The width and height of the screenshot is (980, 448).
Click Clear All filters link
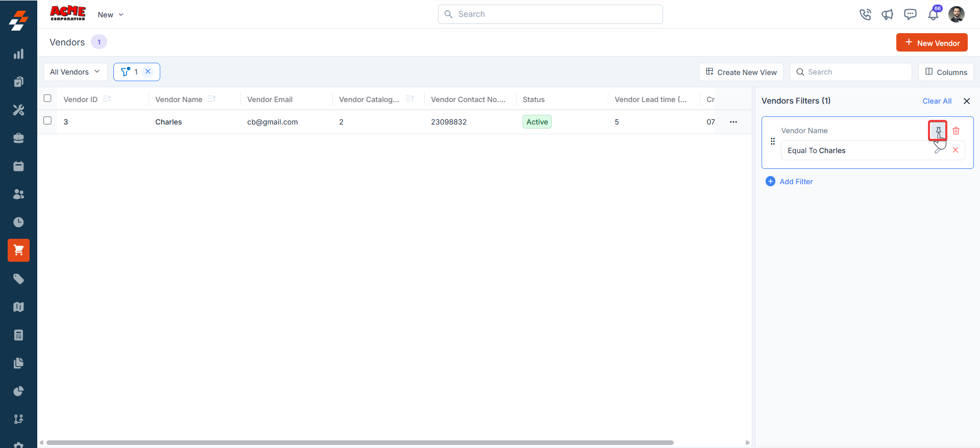coord(937,101)
